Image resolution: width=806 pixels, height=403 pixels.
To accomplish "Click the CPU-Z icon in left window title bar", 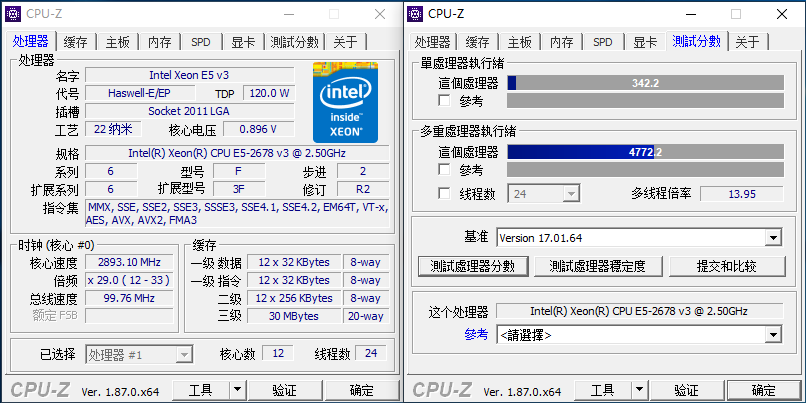I will [x=13, y=13].
